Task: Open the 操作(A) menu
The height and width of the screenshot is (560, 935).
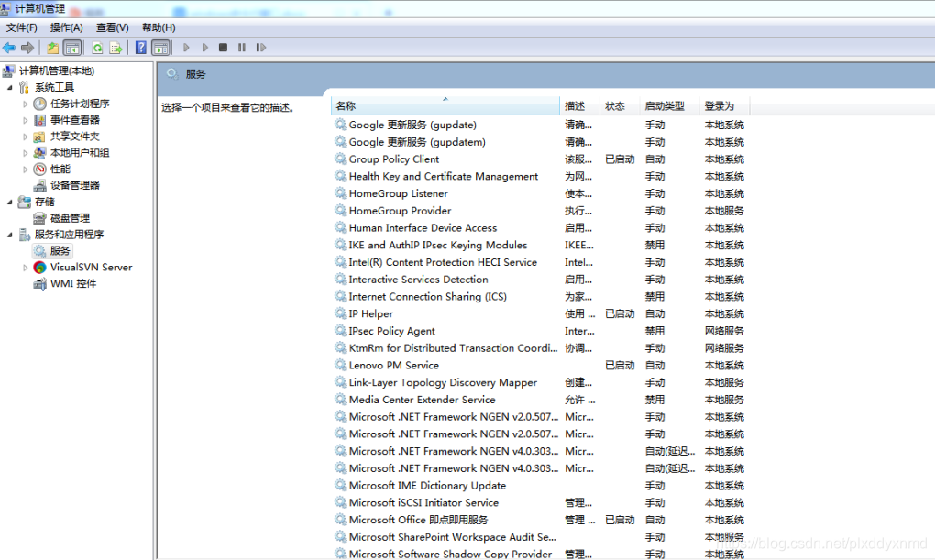Action: [66, 27]
